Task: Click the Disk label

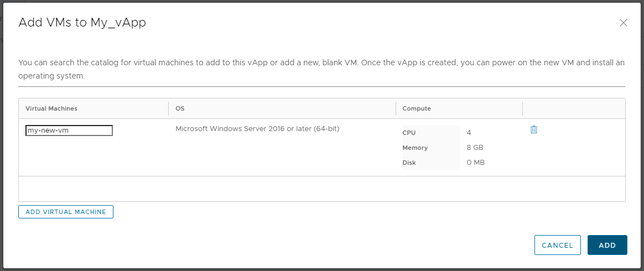Action: coord(409,163)
